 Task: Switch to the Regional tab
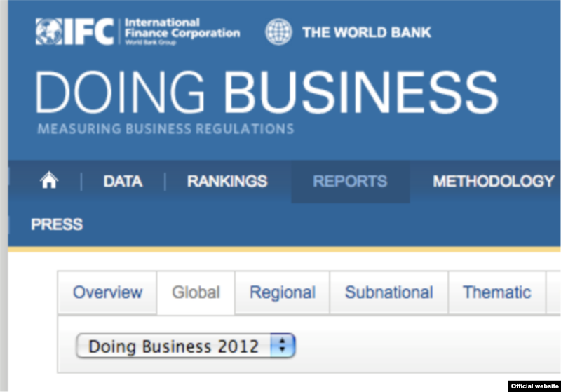tap(282, 292)
